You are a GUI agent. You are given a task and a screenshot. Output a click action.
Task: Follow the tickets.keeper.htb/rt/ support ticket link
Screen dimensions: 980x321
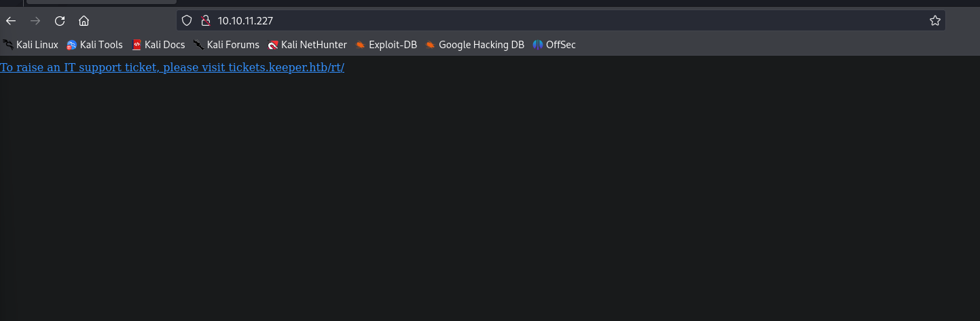pos(173,67)
